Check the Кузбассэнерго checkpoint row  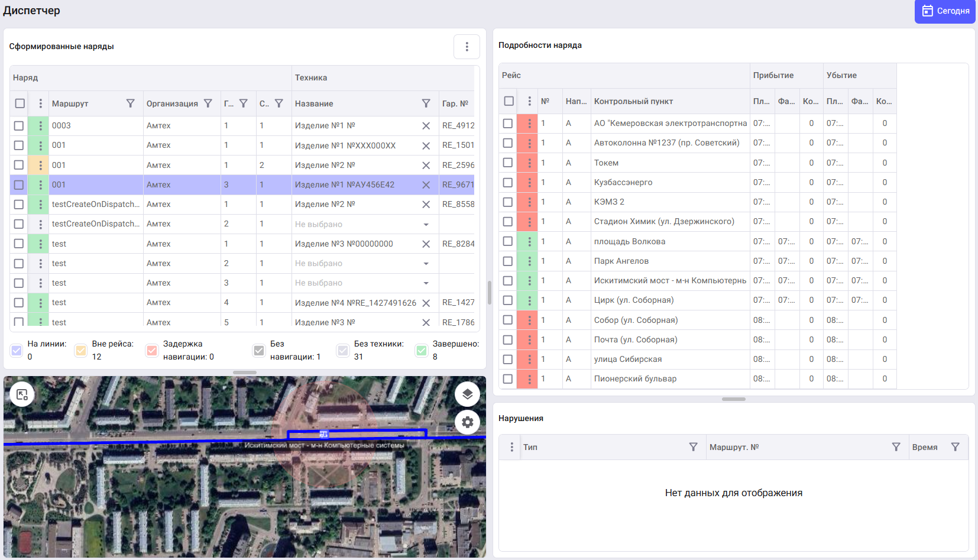click(508, 182)
